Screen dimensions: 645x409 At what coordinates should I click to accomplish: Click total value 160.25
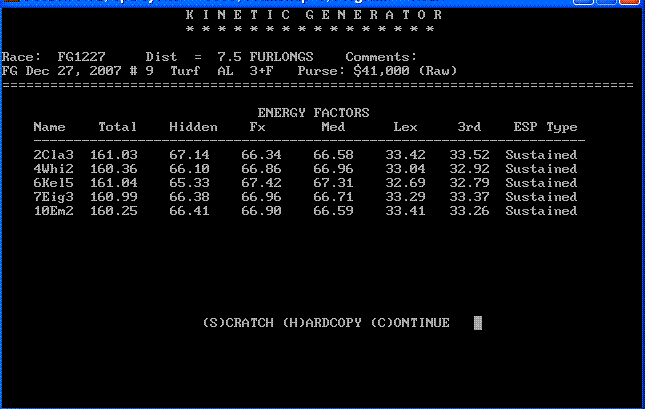coord(114,211)
